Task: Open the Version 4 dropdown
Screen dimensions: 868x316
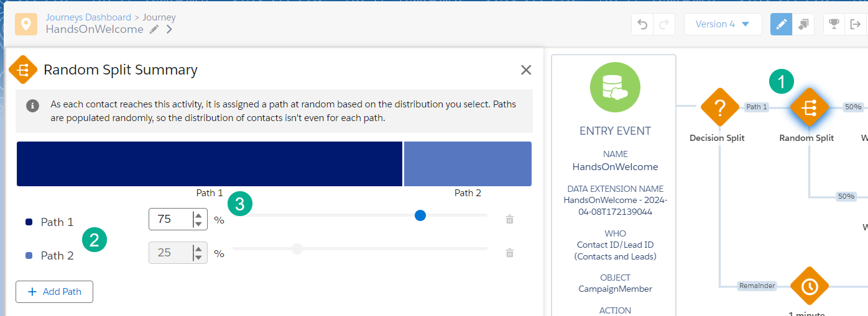Action: pos(723,24)
